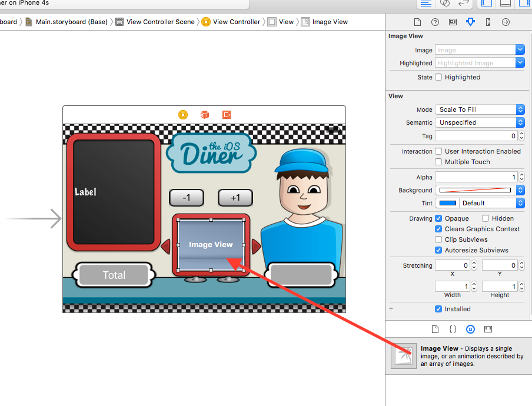Show the Code Snippet library

[453, 329]
